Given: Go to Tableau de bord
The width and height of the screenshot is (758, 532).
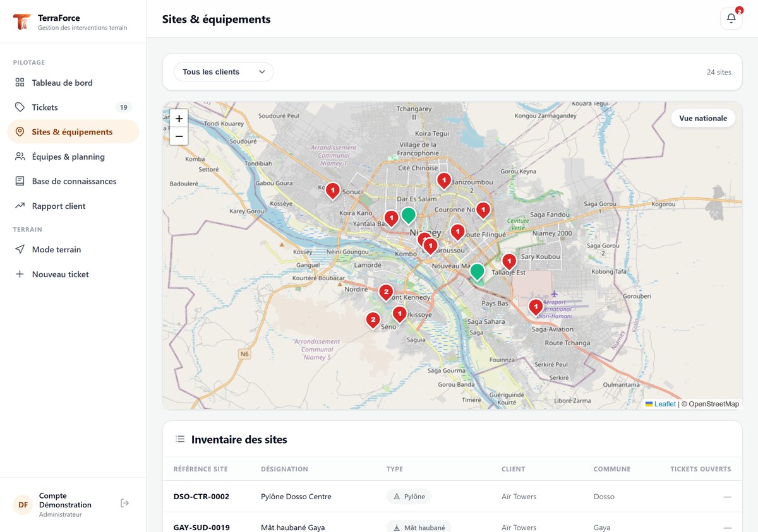Looking at the screenshot, I should (73, 83).
